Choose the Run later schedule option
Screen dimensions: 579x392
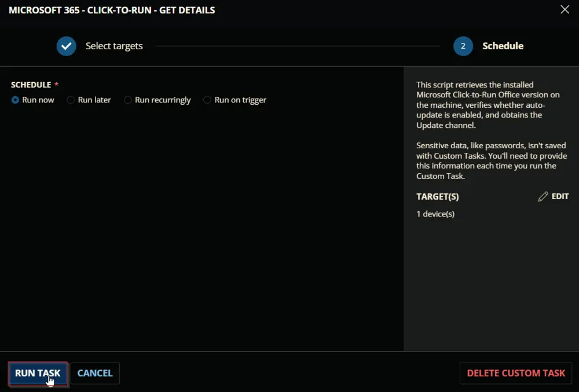pos(71,100)
